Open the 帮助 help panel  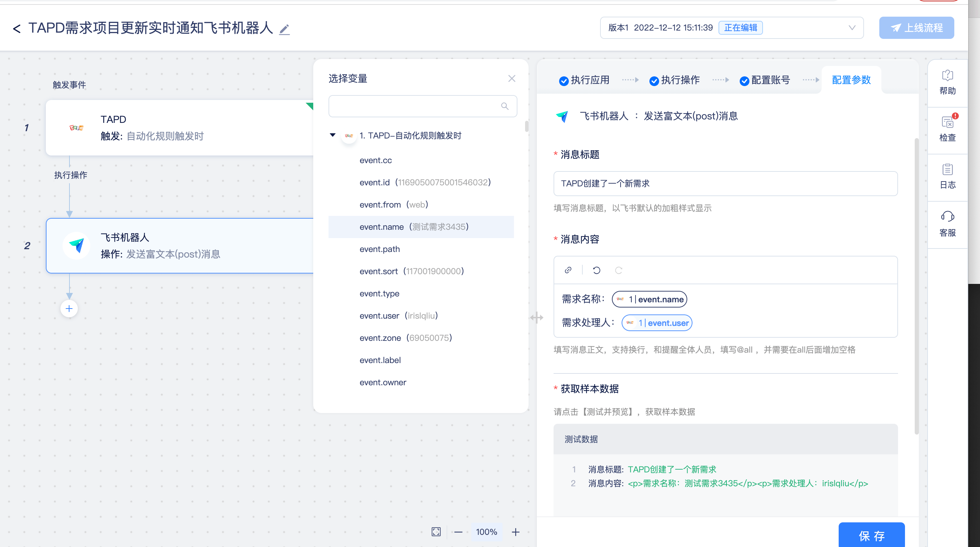point(947,83)
